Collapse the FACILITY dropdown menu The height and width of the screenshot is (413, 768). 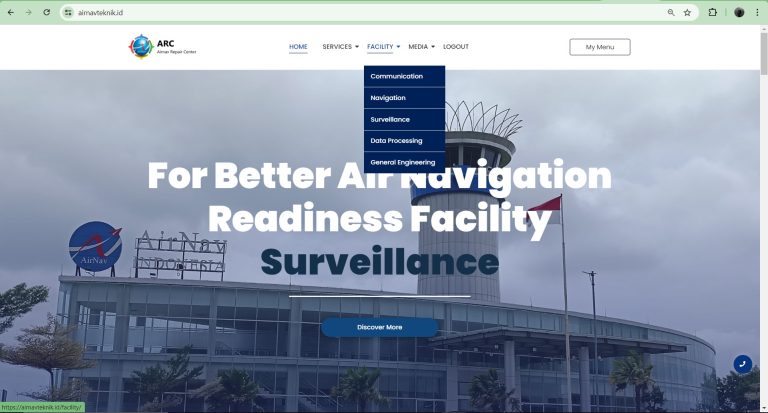coord(384,47)
